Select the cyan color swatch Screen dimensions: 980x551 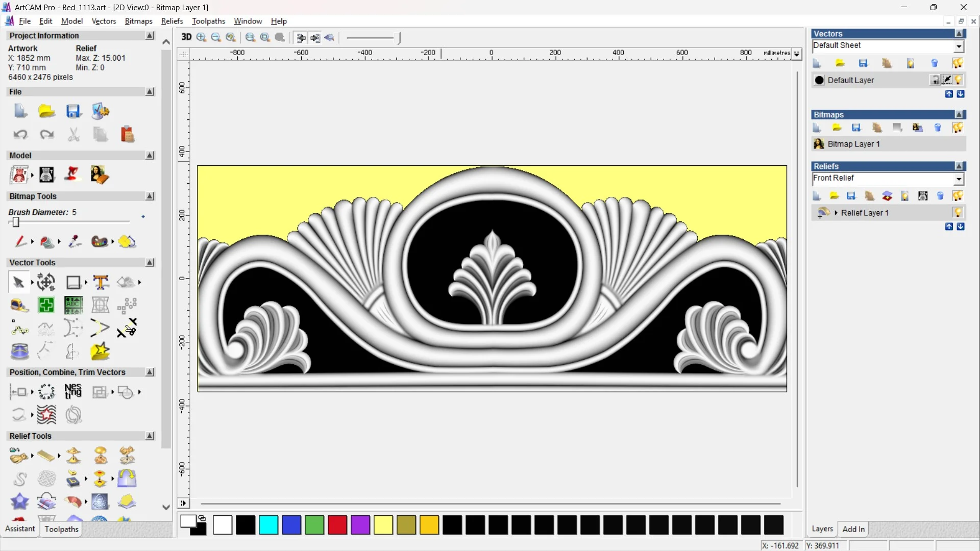point(268,525)
